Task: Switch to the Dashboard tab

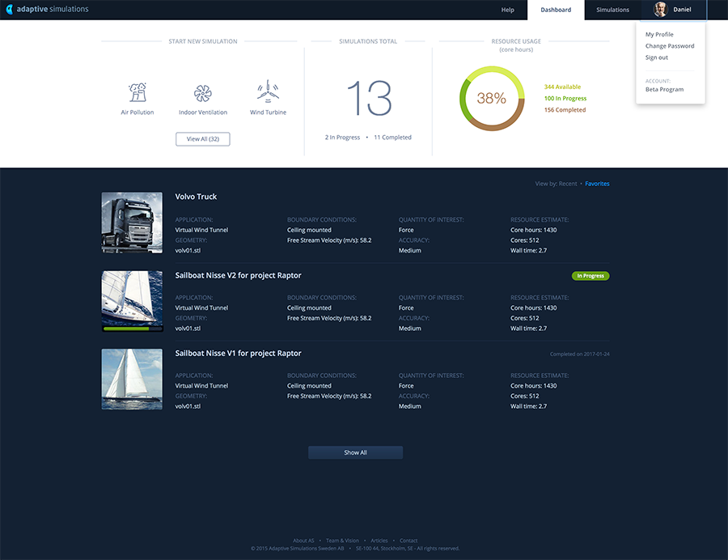Action: (556, 10)
